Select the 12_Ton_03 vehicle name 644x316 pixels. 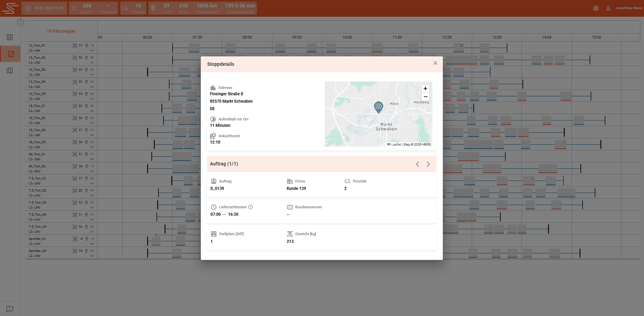pos(37,70)
